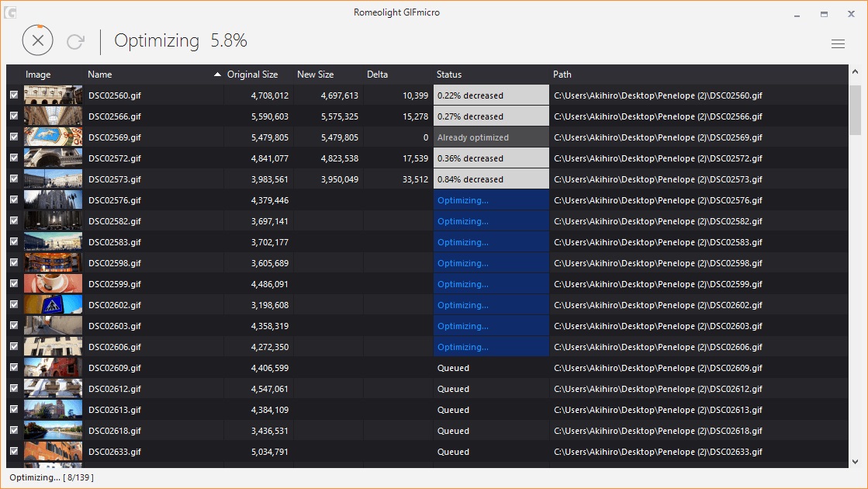Deselect the DSC02633.gif row checkbox

13,452
